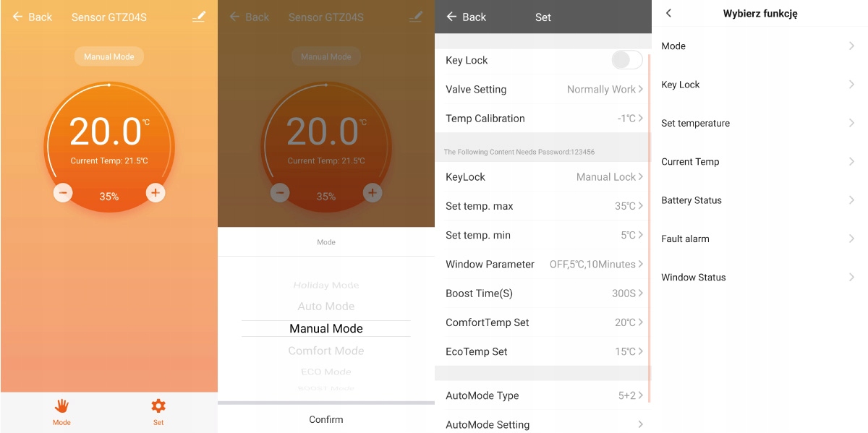This screenshot has height=433, width=868.
Task: Open Boost Time(S) setting
Action: [542, 293]
